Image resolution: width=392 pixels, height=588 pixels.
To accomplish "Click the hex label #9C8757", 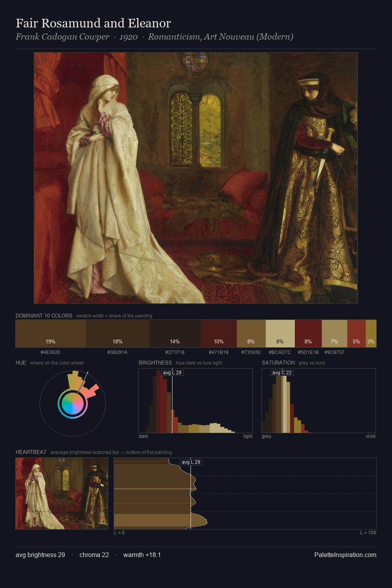I will (334, 352).
